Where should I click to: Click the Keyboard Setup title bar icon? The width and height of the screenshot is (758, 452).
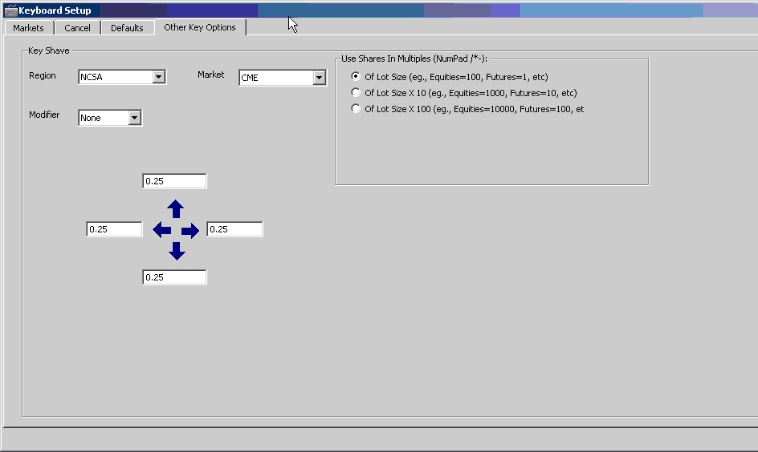click(9, 10)
